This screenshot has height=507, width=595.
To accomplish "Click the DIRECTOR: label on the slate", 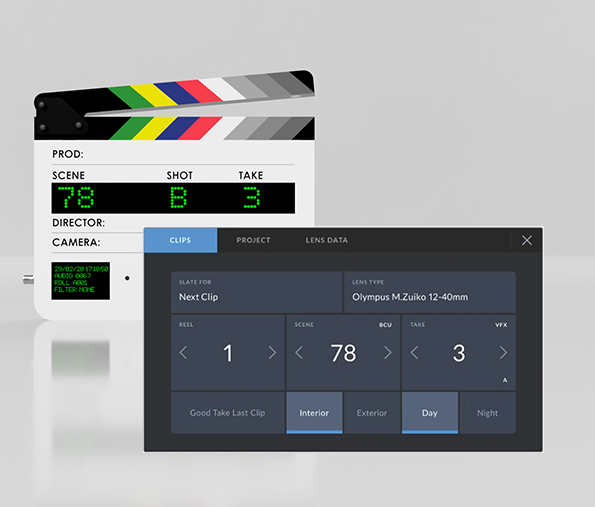I will (79, 223).
